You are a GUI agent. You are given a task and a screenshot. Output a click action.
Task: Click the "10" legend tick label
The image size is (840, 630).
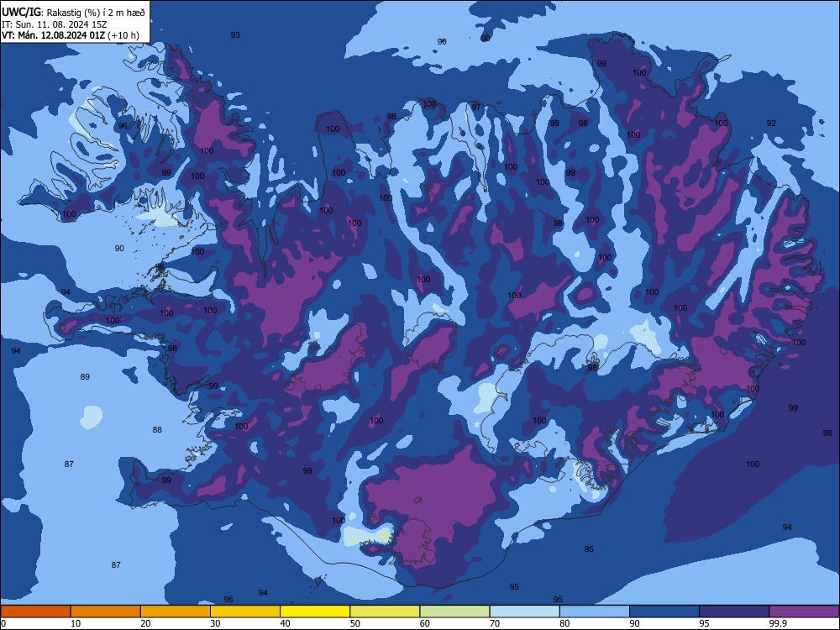[76, 623]
